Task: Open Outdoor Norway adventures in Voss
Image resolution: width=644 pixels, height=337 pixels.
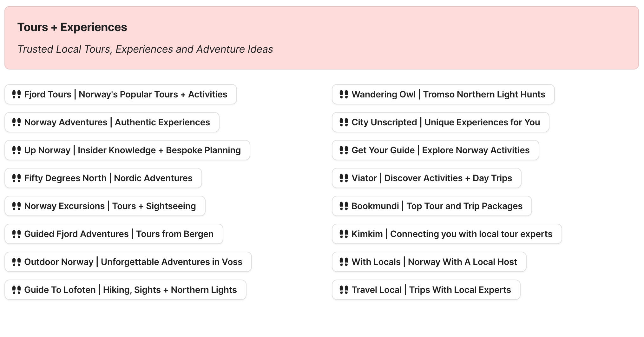Action: coord(128,262)
